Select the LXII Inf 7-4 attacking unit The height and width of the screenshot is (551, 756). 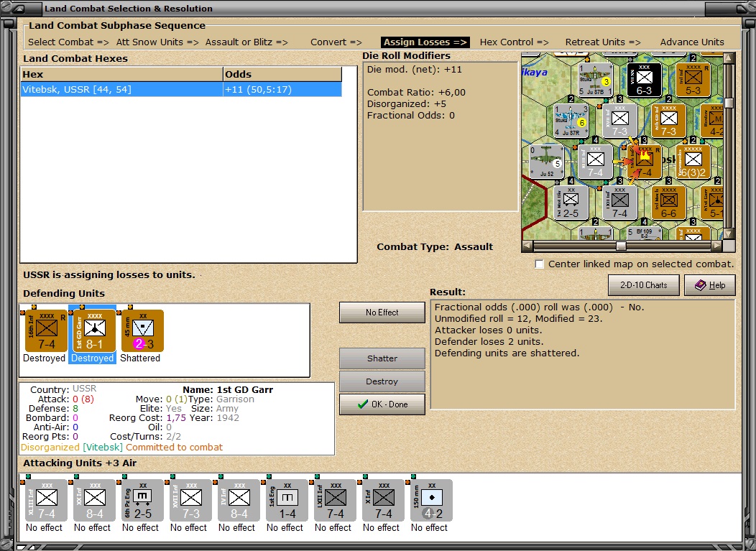pos(336,501)
